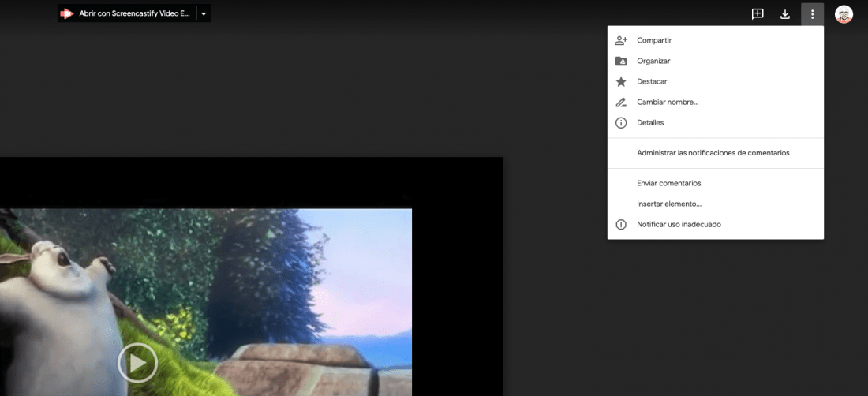
Task: Click the exclamation report abuse icon
Action: coord(621,225)
